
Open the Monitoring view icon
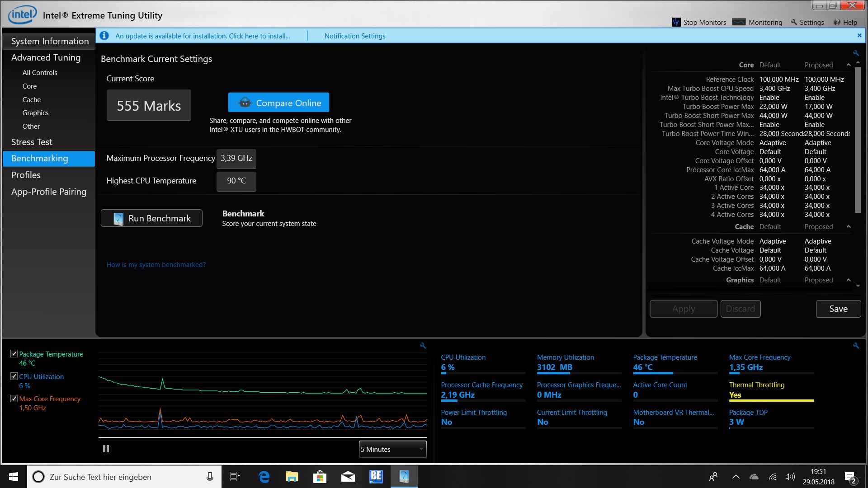coord(739,22)
